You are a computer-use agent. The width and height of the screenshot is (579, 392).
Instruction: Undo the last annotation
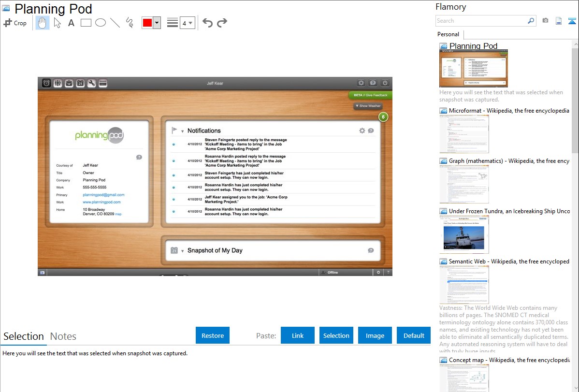(x=207, y=23)
